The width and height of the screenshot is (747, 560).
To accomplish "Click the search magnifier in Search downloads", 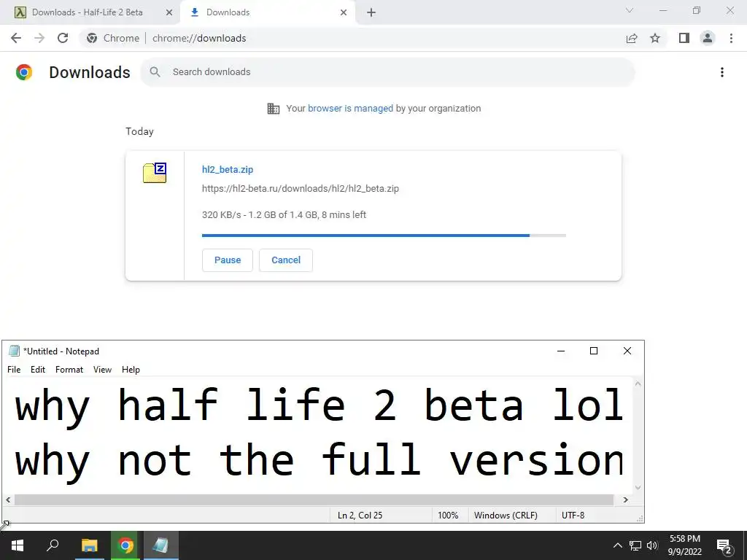I will point(155,72).
